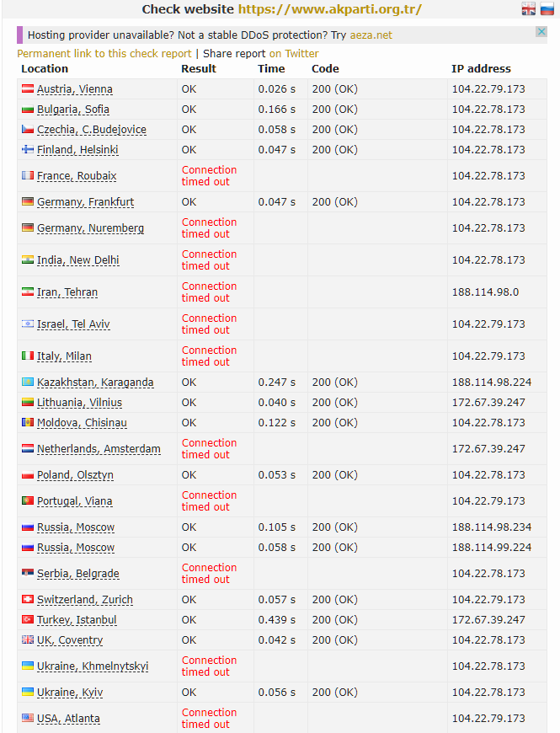Select the Ukraine, Khmelnytskyi location
Image resolution: width=560 pixels, height=733 pixels.
pyautogui.click(x=93, y=666)
